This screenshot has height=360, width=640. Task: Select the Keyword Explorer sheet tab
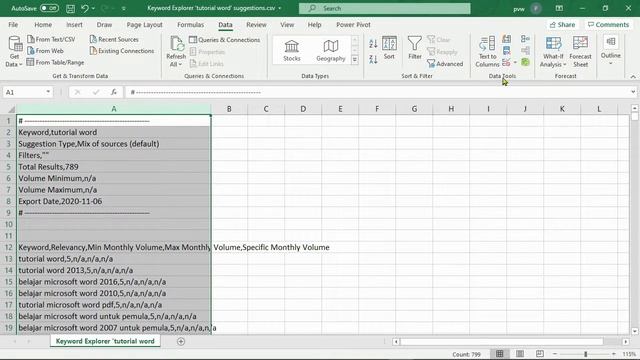pos(105,341)
